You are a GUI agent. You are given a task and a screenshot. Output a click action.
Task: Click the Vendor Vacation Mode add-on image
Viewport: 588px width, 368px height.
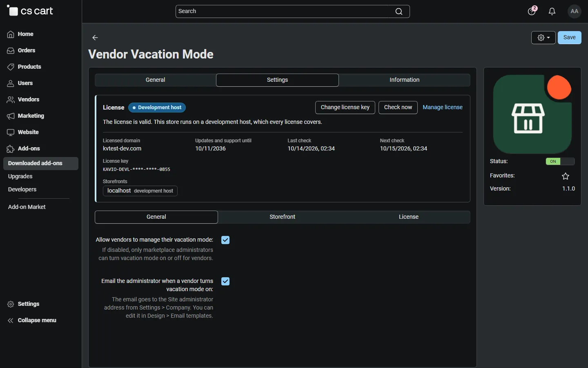[x=532, y=114]
